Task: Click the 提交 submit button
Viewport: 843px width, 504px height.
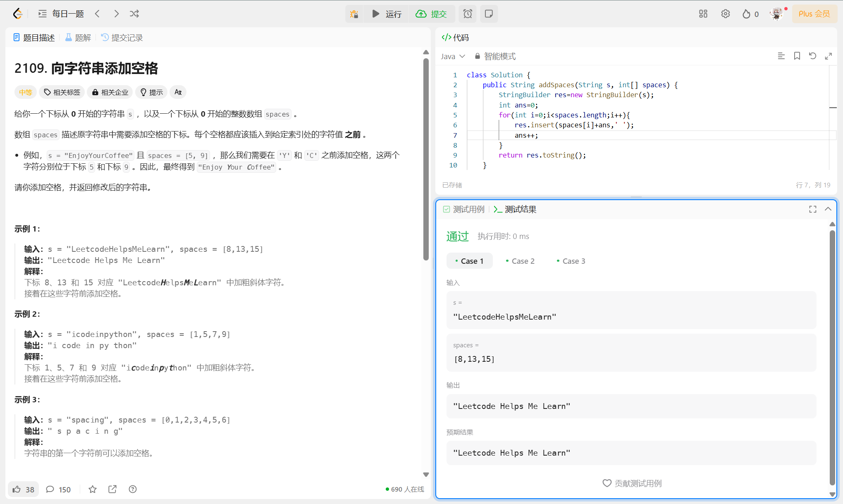Action: tap(432, 14)
